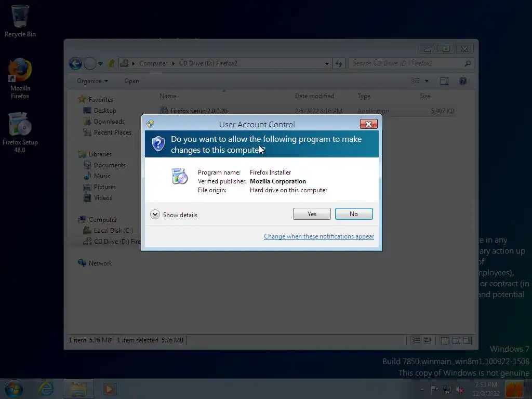The image size is (532, 399).
Task: Click the address bar refresh button
Action: pyautogui.click(x=339, y=63)
